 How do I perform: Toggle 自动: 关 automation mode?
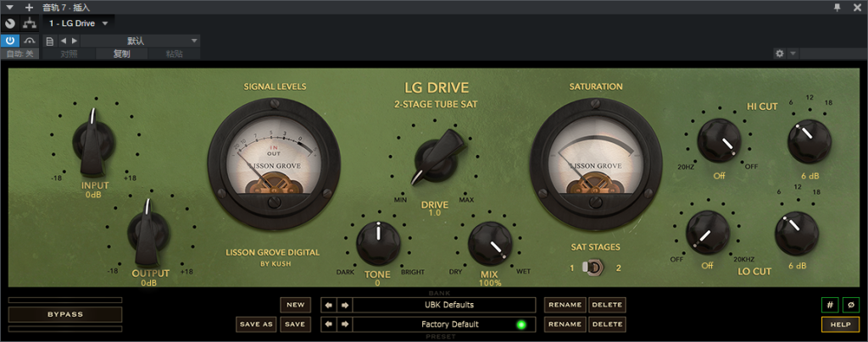pos(20,54)
